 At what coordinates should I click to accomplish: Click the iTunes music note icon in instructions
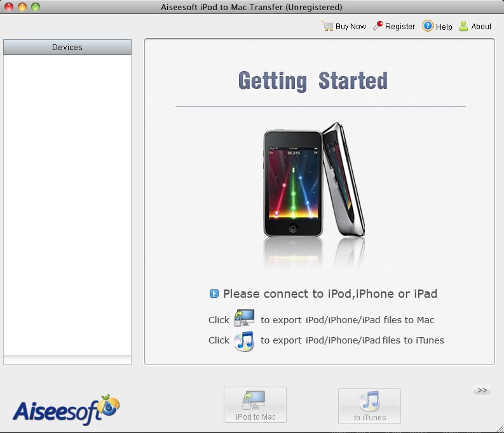tap(244, 341)
